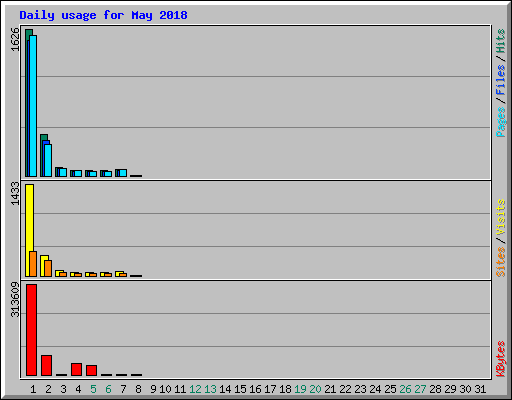Click the Files legend label
The image size is (512, 400).
point(501,79)
